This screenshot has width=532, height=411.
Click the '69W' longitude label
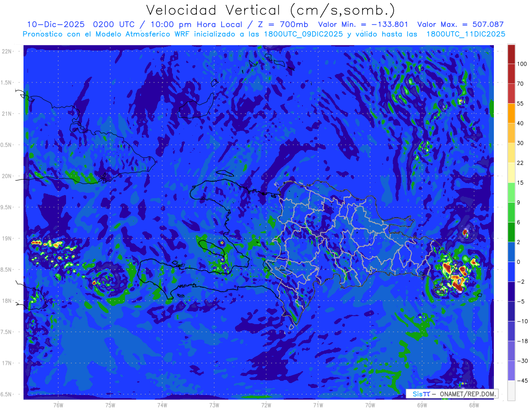[422, 405]
